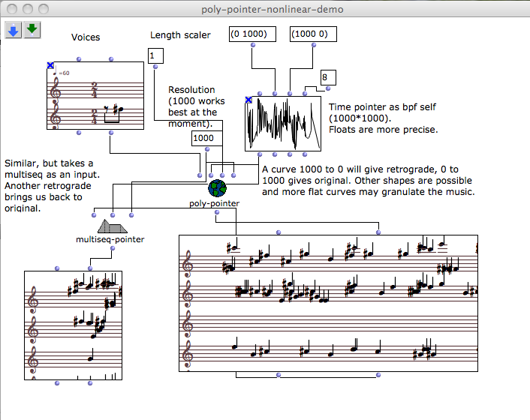
Task: Select the BPF waveform curve editor
Action: (284, 124)
